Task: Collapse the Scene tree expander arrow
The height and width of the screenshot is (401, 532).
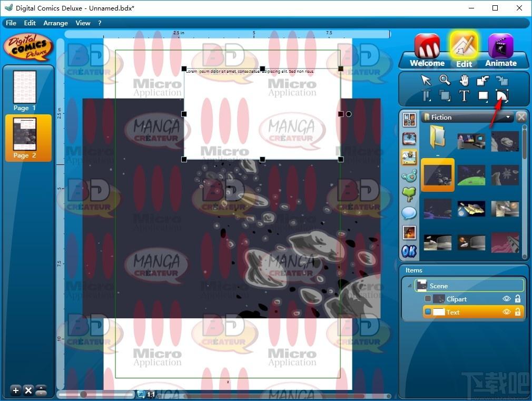Action: click(x=409, y=286)
